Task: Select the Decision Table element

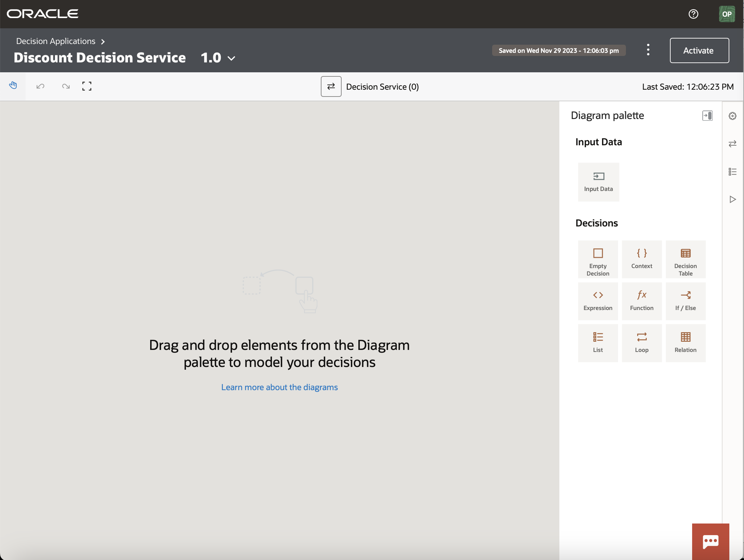Action: coord(685,259)
